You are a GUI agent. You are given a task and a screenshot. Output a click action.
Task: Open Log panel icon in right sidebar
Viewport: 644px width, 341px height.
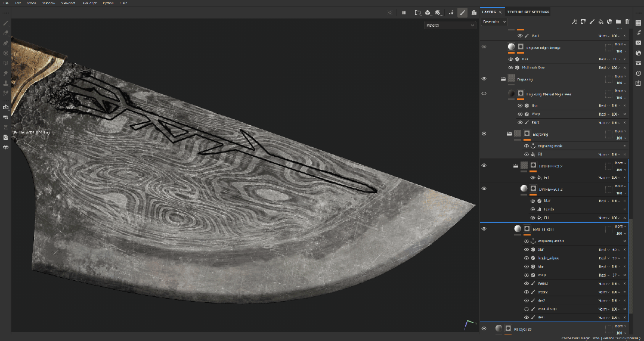pyautogui.click(x=638, y=83)
